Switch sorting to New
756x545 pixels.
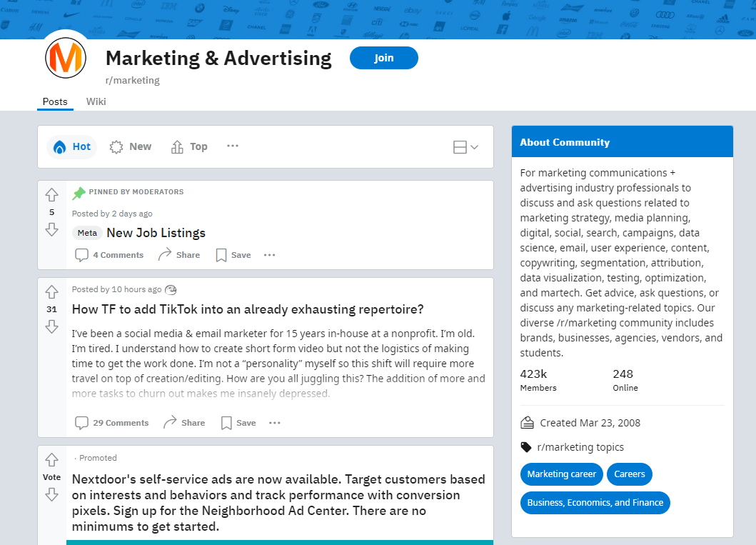click(x=130, y=146)
